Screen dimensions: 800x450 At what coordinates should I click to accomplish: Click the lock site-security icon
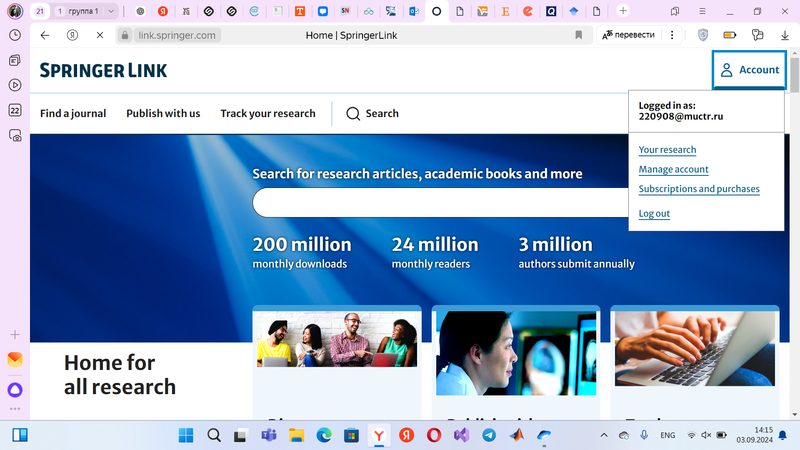pyautogui.click(x=124, y=35)
